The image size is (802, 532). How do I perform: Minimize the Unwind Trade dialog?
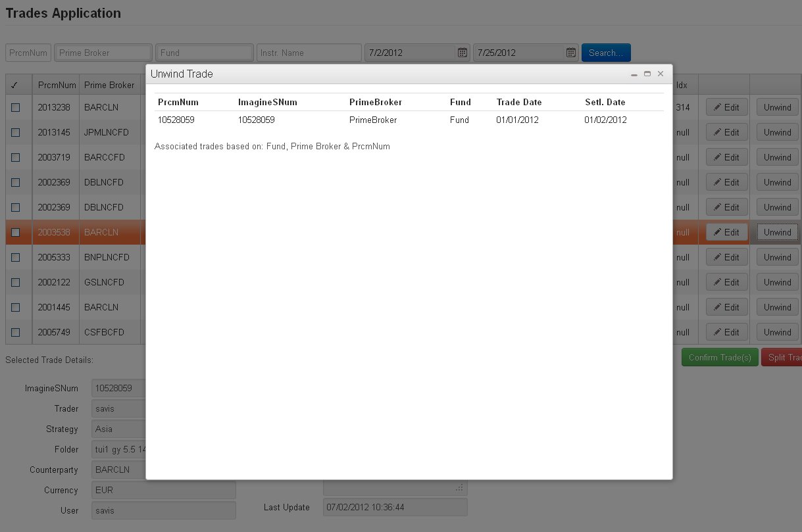[634, 74]
